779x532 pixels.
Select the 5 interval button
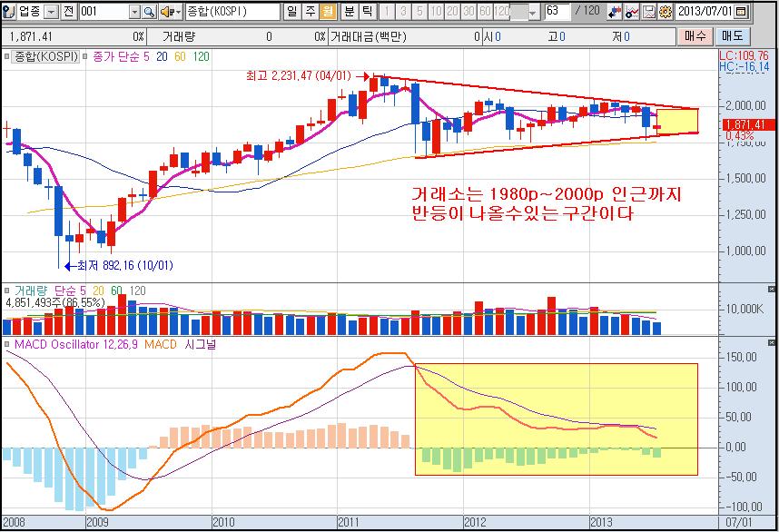tap(419, 12)
